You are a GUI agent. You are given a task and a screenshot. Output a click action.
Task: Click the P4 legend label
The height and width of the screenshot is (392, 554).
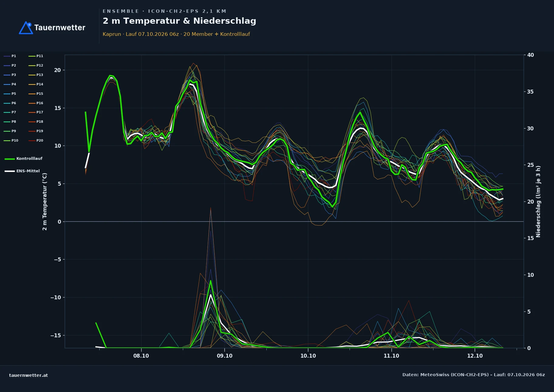pos(14,84)
